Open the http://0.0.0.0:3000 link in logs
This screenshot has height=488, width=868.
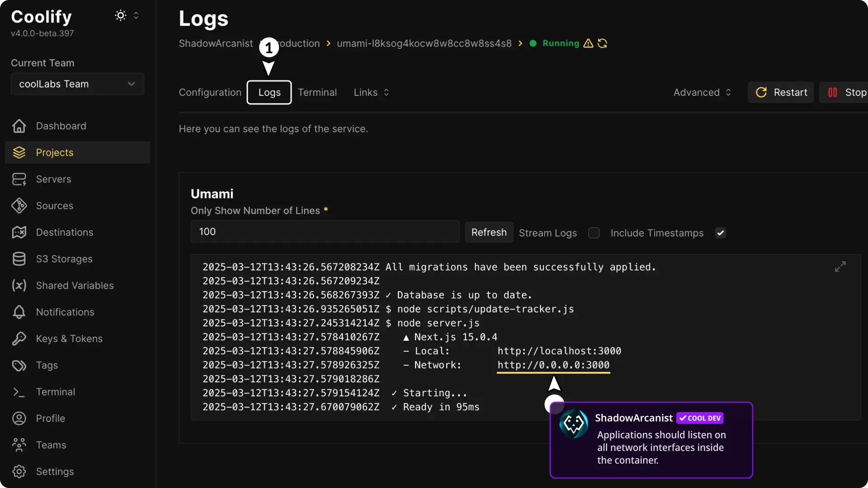[553, 365]
